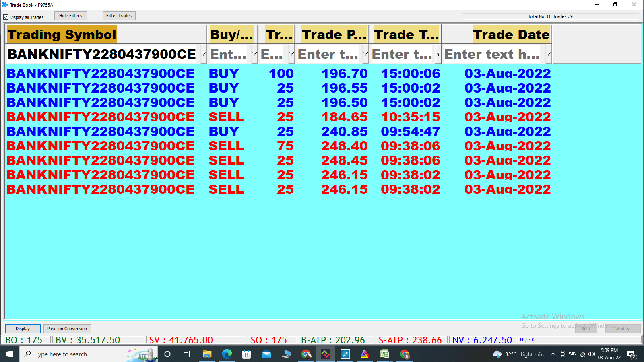Select the SELL trade at 10:35:15
The image size is (644, 362).
coord(279,117)
